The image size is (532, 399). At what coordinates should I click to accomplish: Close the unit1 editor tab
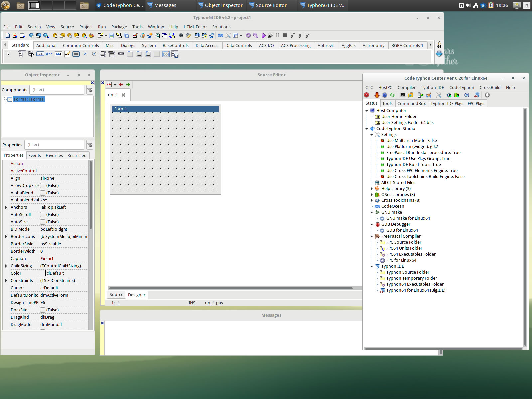(x=123, y=95)
